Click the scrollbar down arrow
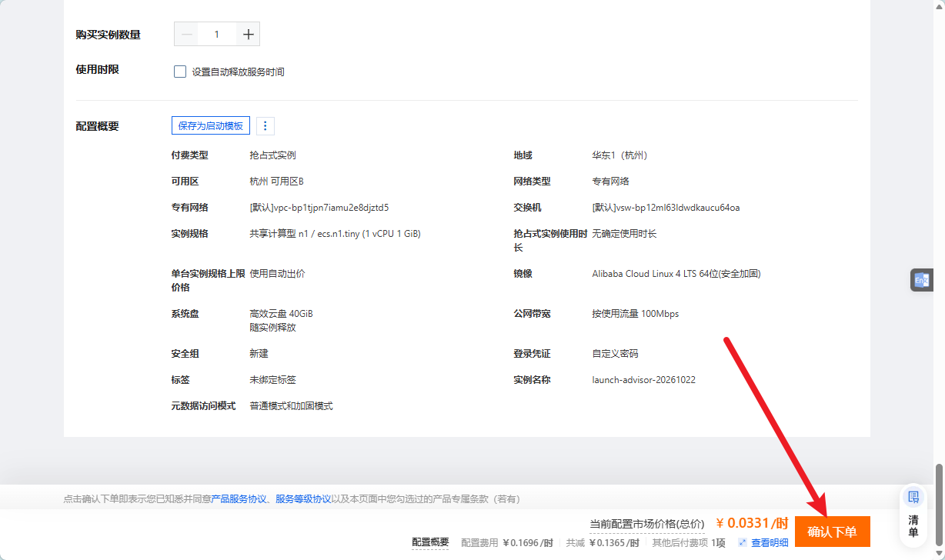 point(939,553)
